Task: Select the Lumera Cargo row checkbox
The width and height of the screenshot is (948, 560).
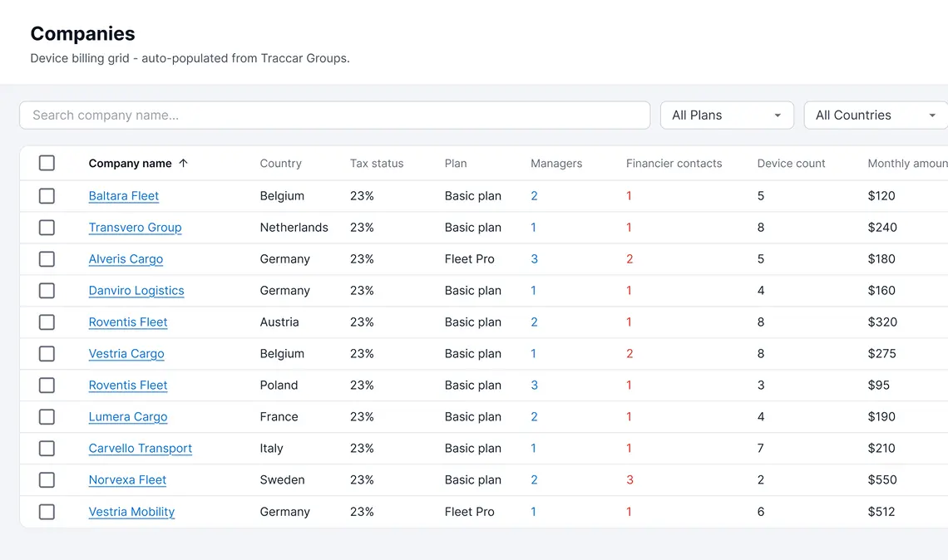Action: coord(47,417)
